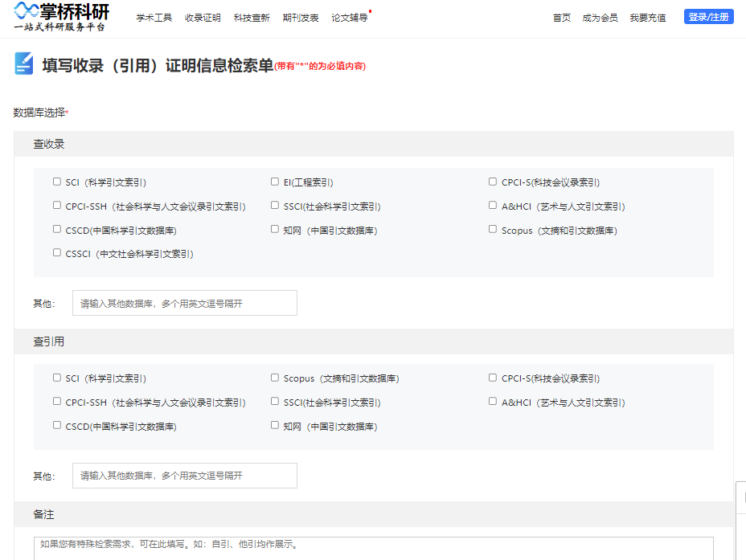Check CPCI-S under 查引用
Image resolution: width=746 pixels, height=560 pixels.
pos(493,378)
